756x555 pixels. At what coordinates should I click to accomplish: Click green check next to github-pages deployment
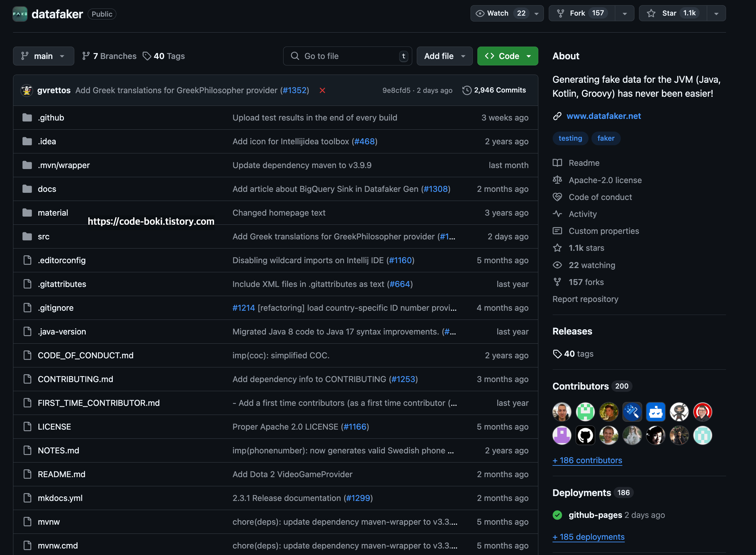(557, 515)
